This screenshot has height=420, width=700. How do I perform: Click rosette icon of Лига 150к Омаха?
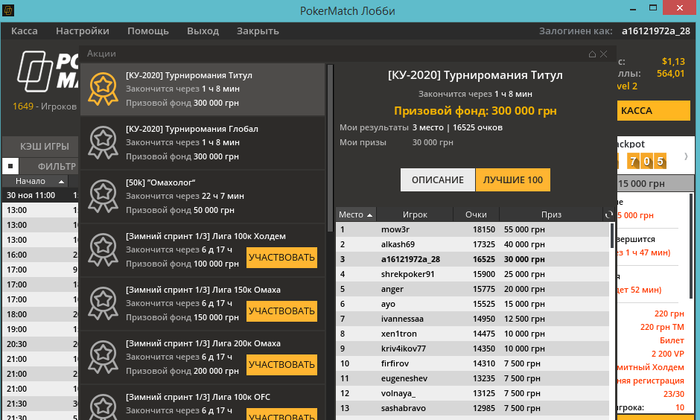tap(103, 303)
